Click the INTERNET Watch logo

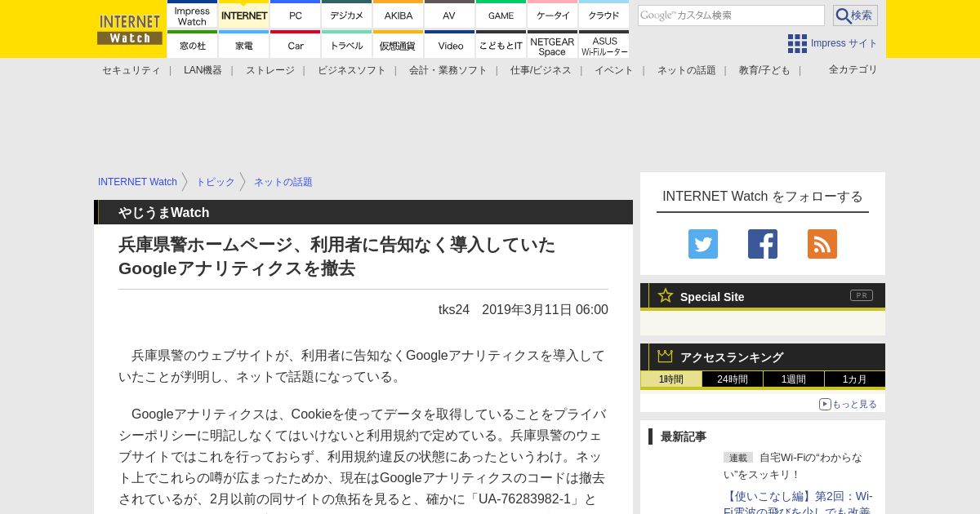click(x=130, y=29)
